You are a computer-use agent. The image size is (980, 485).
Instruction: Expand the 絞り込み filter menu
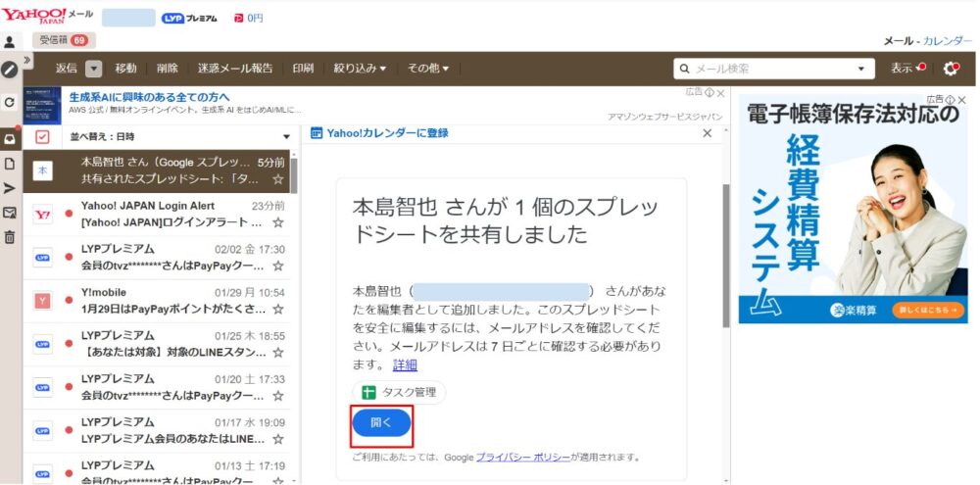(x=360, y=69)
